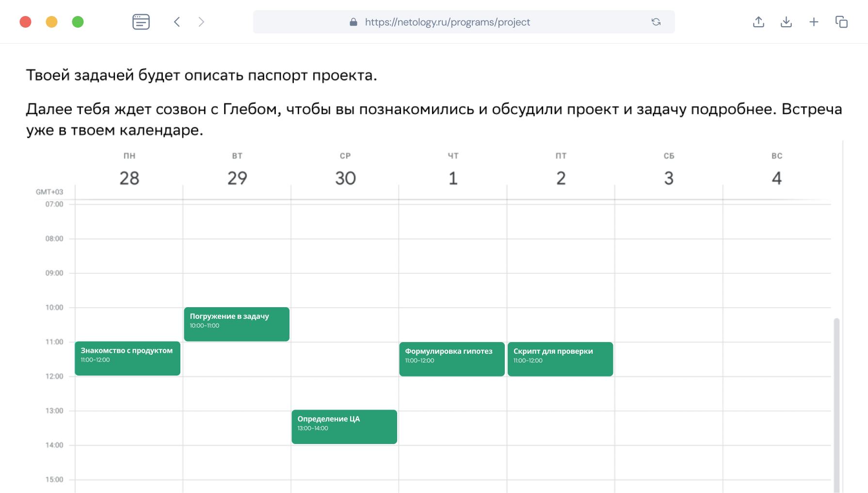The width and height of the screenshot is (868, 493).
Task: Reload the page with the refresh icon
Action: coord(656,22)
